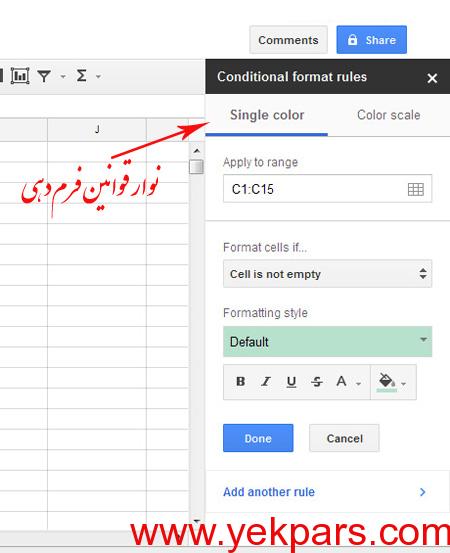This screenshot has height=553, width=450.
Task: Open the Default formatting style dropdown
Action: (x=327, y=341)
